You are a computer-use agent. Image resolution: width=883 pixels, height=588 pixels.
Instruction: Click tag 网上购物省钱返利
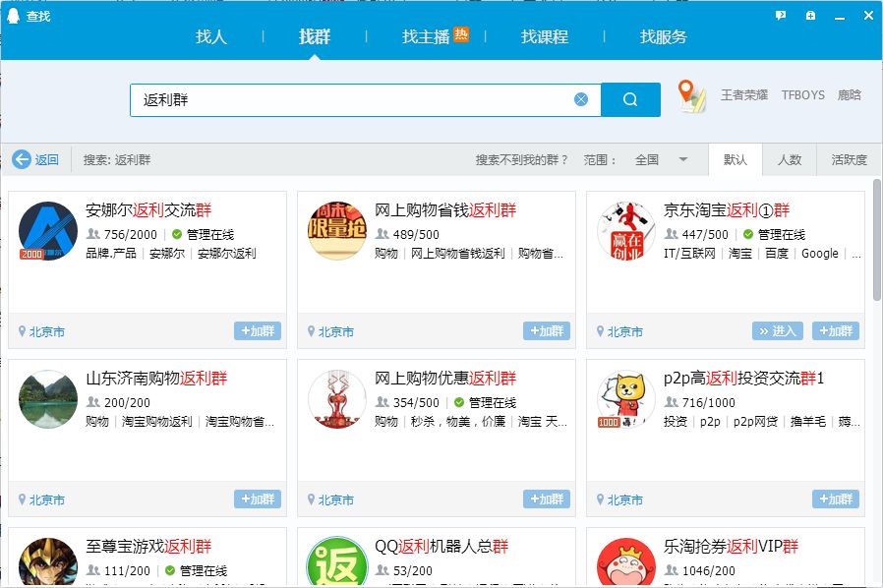click(458, 254)
